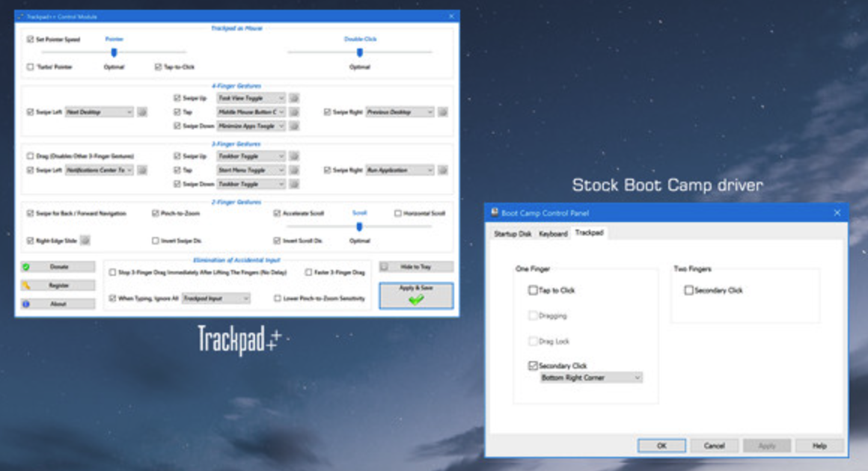Switch to the Startup Disk tab
Viewport: 868px width, 471px height.
pos(513,234)
